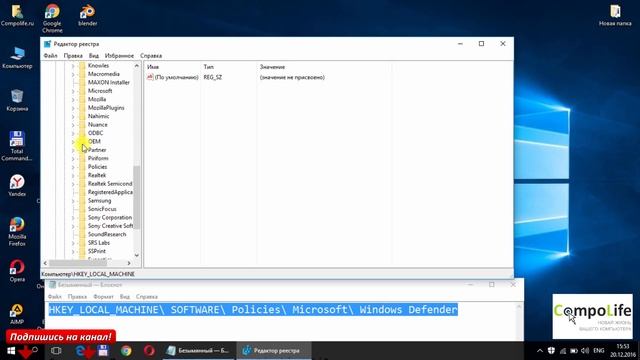The width and height of the screenshot is (640, 360).
Task: Open the Правка menu in Registry Editor
Action: click(x=73, y=56)
